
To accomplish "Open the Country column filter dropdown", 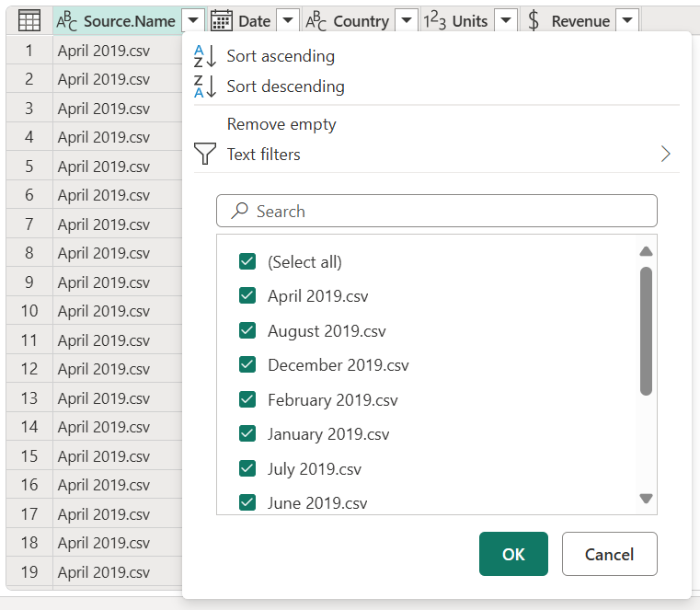I will coord(406,20).
